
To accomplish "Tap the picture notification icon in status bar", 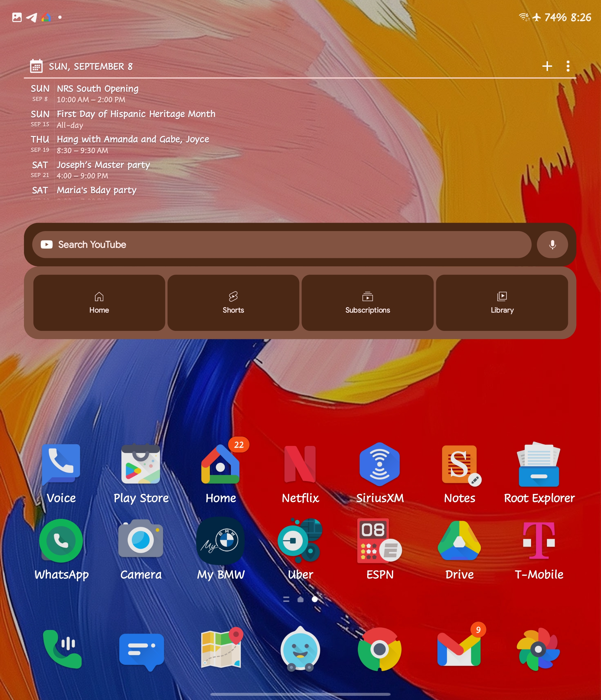I will pos(17,17).
